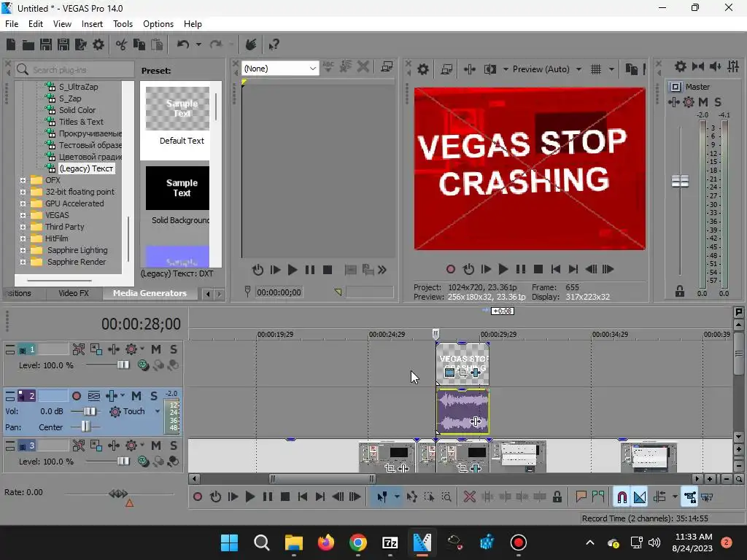Cut selection with the scissors icon
Viewport: 747px width, 560px height.
(122, 44)
